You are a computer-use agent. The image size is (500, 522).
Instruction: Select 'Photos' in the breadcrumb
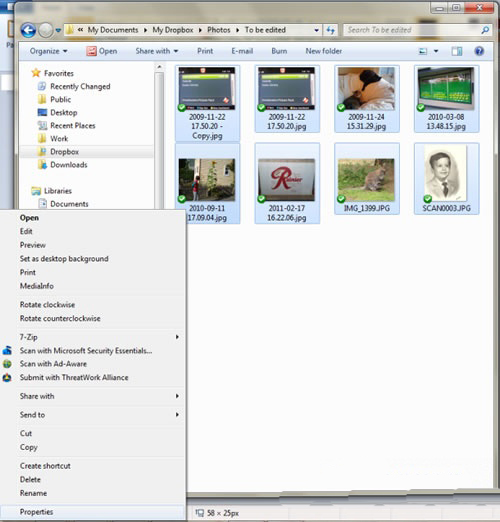point(219,30)
